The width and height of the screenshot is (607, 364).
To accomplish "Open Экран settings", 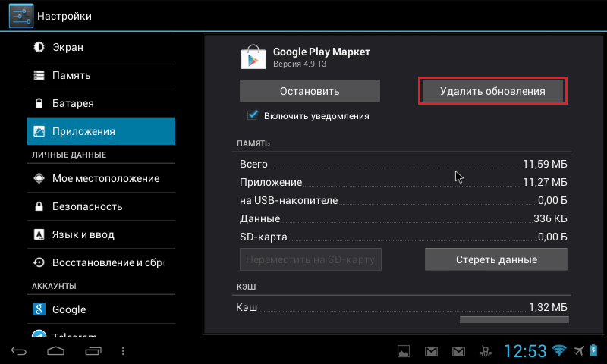I will point(101,47).
